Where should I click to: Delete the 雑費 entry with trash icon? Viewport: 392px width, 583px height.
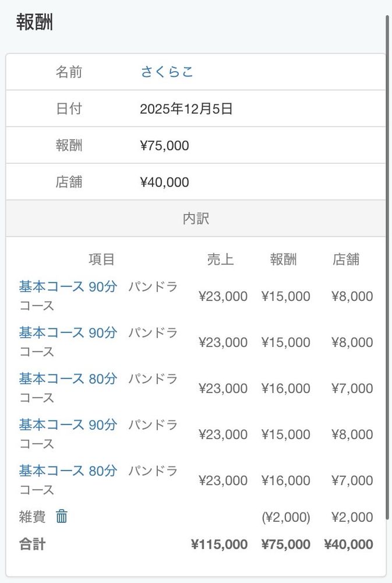62,516
